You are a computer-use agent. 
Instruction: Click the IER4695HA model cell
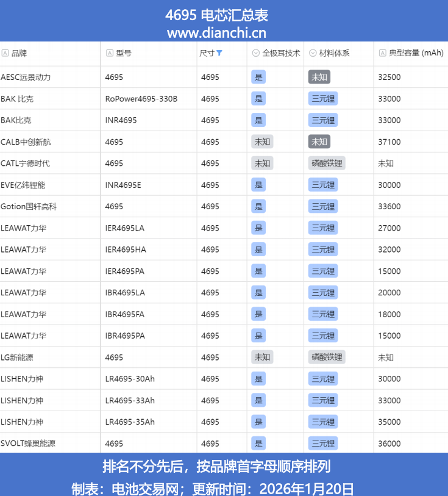coord(126,250)
